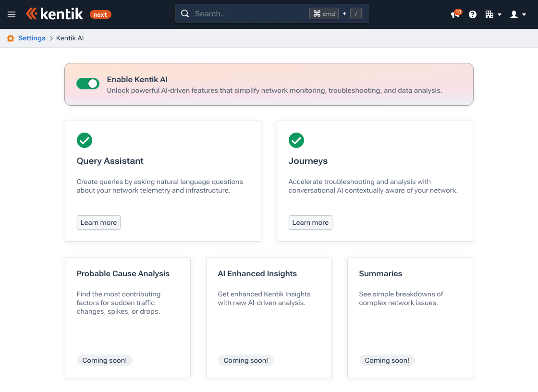The height and width of the screenshot is (392, 538).
Task: Expand the user account dropdown arrow
Action: click(523, 14)
